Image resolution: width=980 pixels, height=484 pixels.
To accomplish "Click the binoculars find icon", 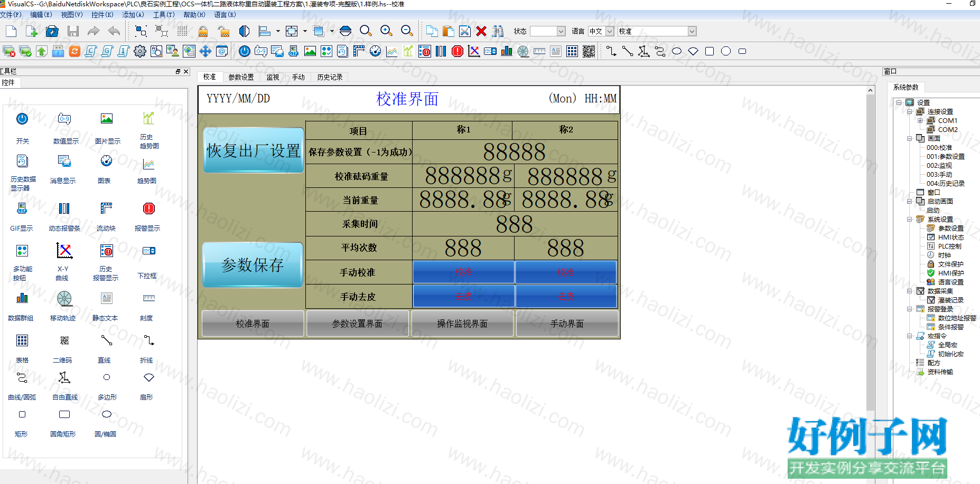I will (x=498, y=31).
